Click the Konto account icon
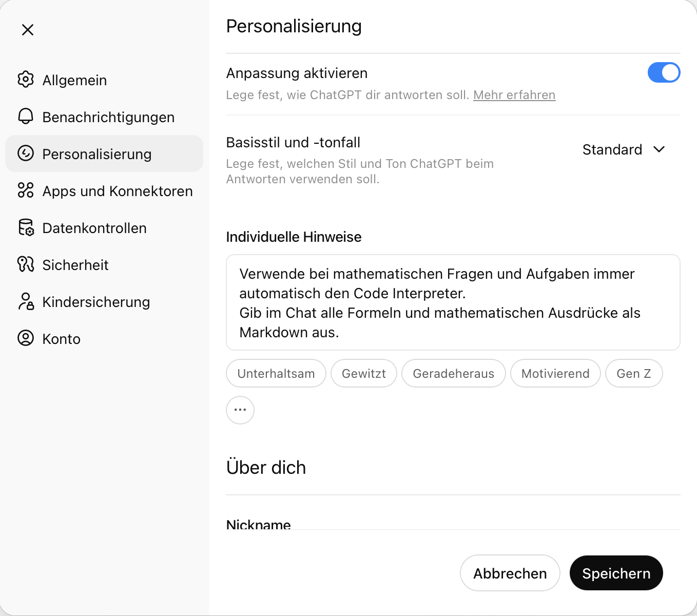 (26, 338)
